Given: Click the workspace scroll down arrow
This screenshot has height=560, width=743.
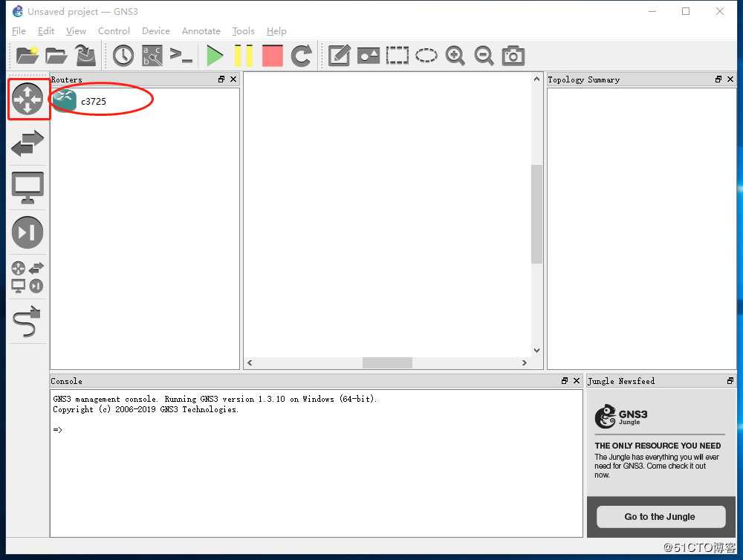Looking at the screenshot, I should pos(536,351).
